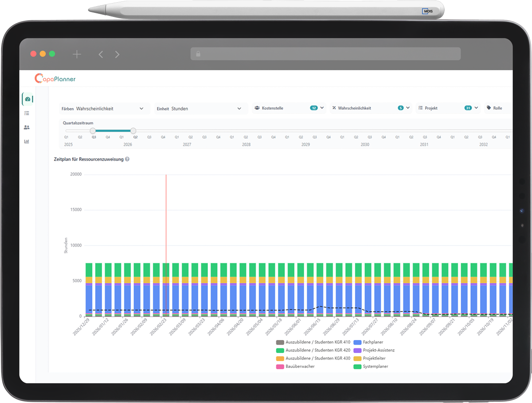Viewport: 532px width, 403px height.
Task: Click the browser forward arrow
Action: pyautogui.click(x=117, y=54)
